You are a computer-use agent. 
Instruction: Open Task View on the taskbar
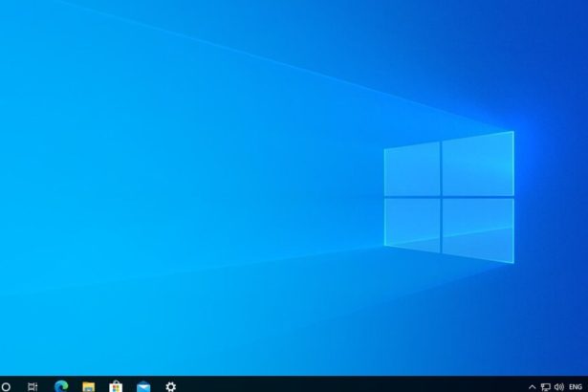(33, 387)
